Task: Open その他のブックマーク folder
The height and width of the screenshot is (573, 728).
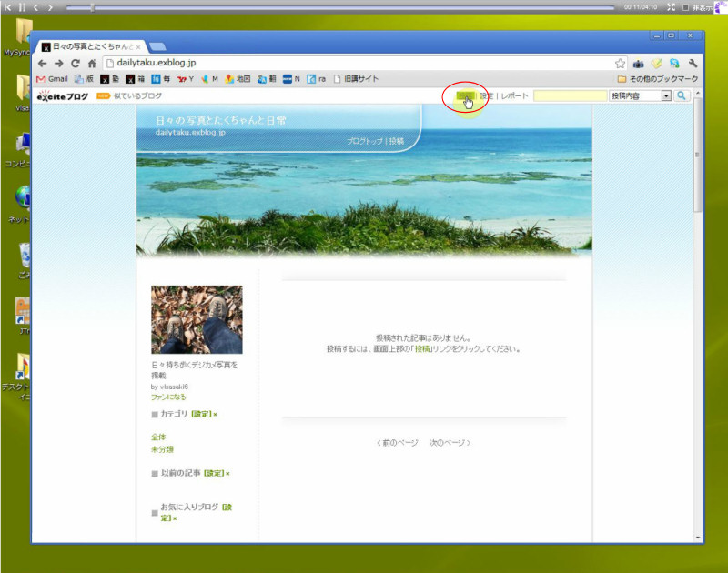Action: point(657,79)
